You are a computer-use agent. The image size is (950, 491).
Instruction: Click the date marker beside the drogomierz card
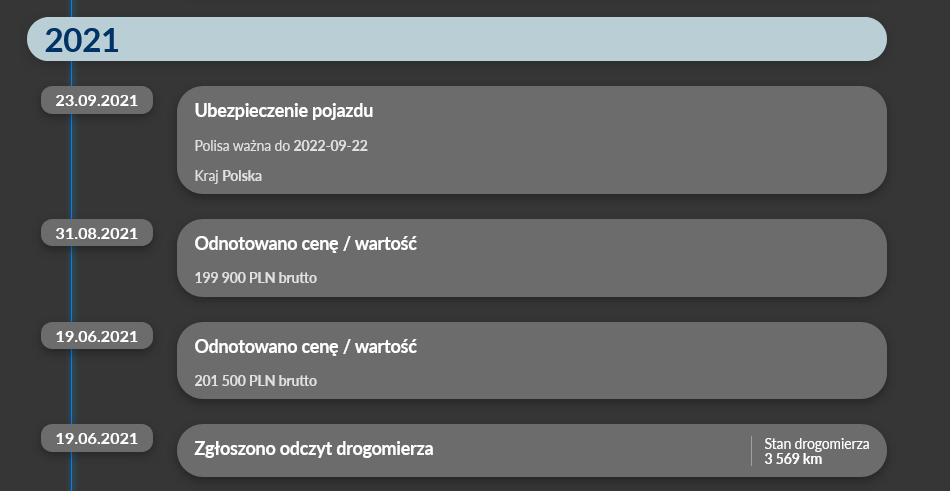[97, 438]
